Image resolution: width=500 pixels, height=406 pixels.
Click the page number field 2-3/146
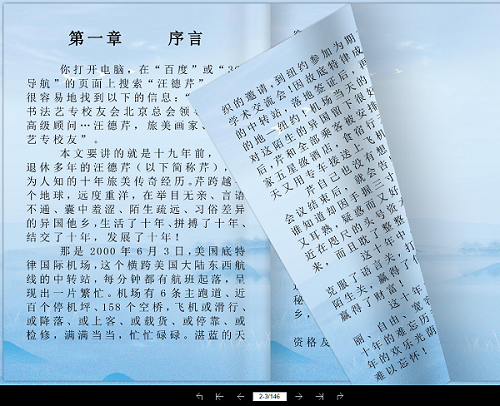tap(270, 396)
